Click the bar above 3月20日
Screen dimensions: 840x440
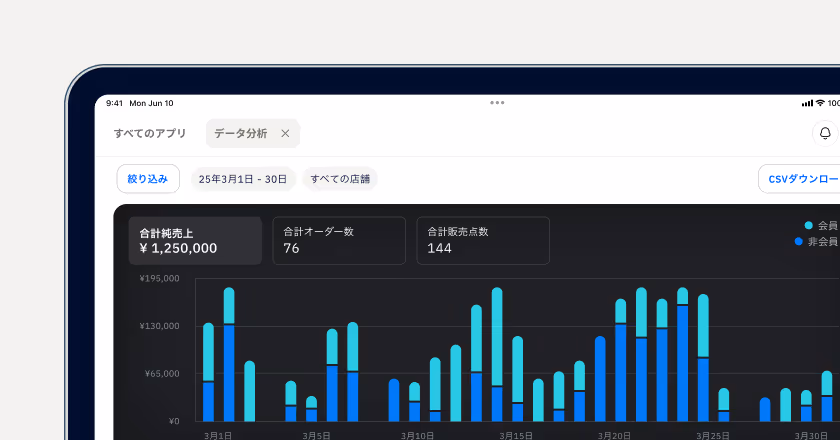[x=621, y=360]
